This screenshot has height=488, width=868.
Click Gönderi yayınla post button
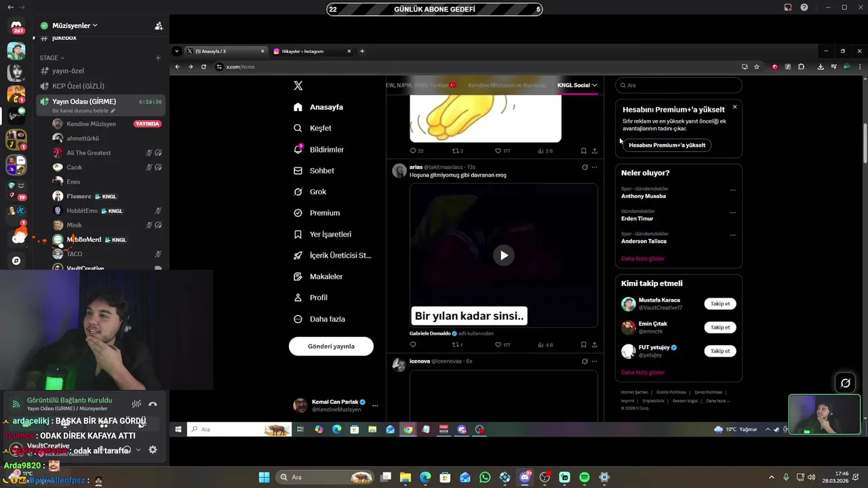pyautogui.click(x=331, y=346)
